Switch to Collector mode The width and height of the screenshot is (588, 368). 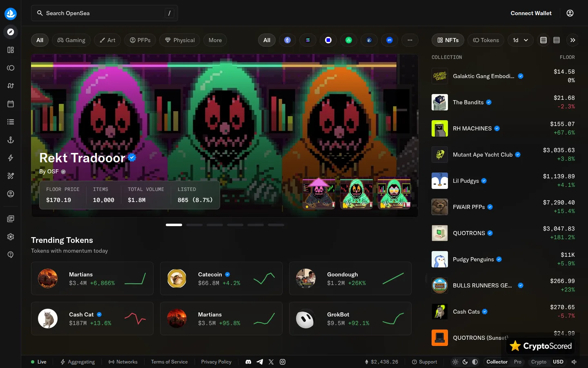pos(497,362)
